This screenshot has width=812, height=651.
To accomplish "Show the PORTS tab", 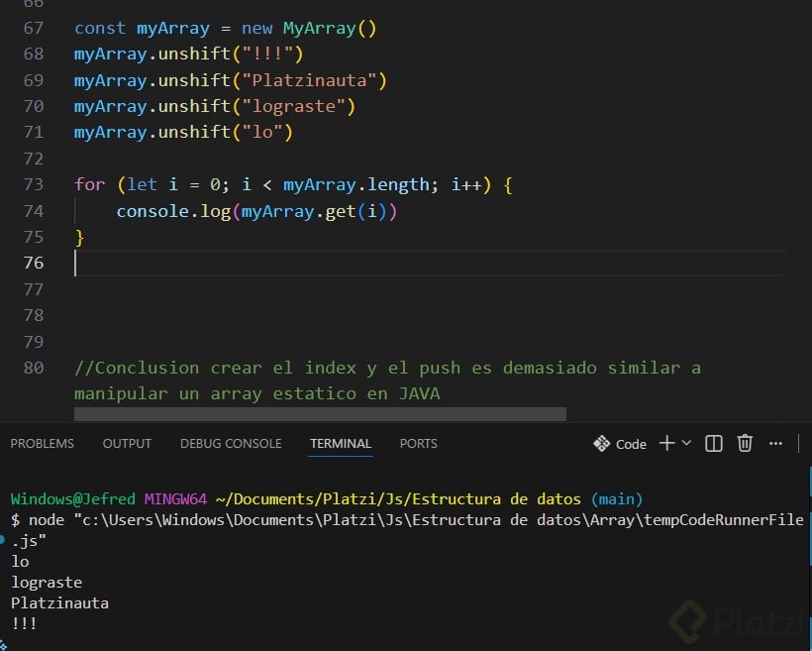I will tap(418, 443).
